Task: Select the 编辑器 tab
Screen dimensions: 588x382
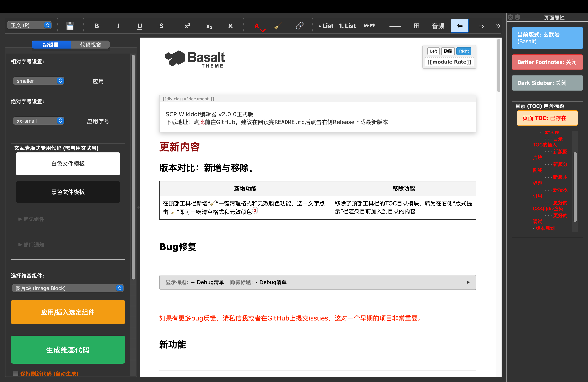Action: (51, 45)
